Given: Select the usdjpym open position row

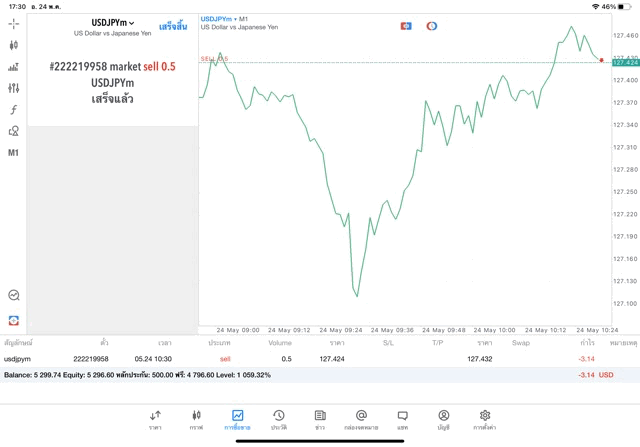Looking at the screenshot, I should [x=300, y=358].
